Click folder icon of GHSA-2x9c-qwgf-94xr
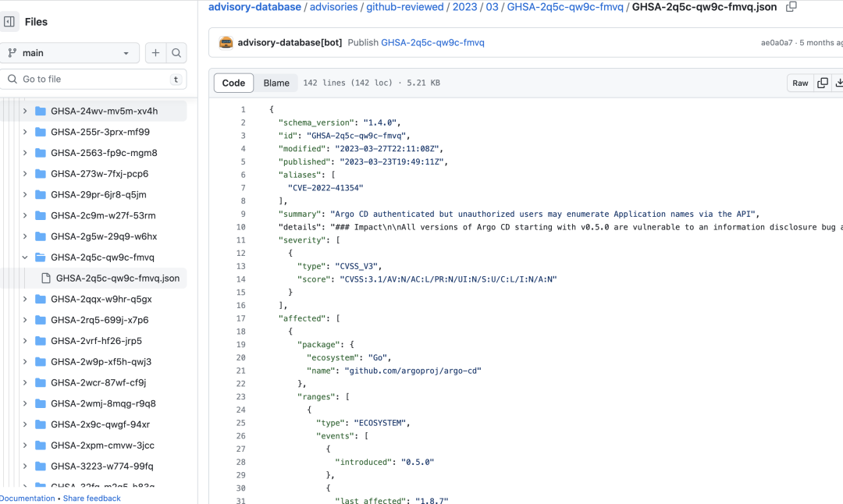Screen dimensions: 843x504 tap(41, 424)
